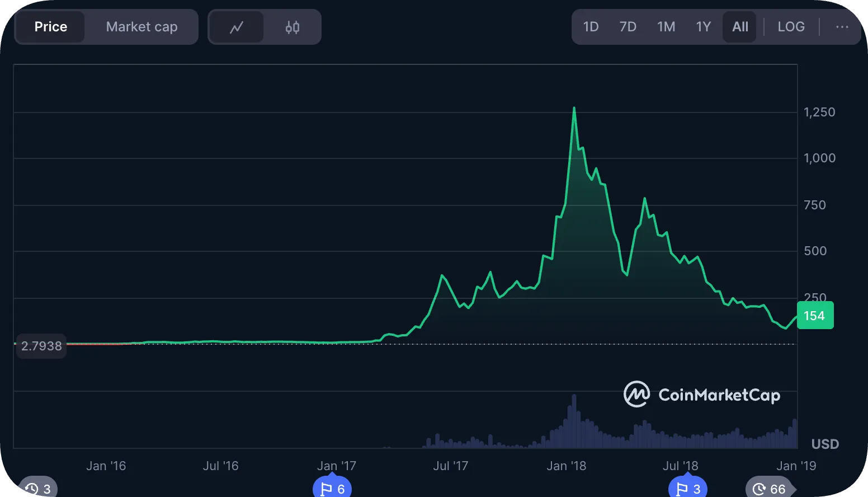Enable the LOG scale option
The height and width of the screenshot is (497, 868).
(791, 26)
